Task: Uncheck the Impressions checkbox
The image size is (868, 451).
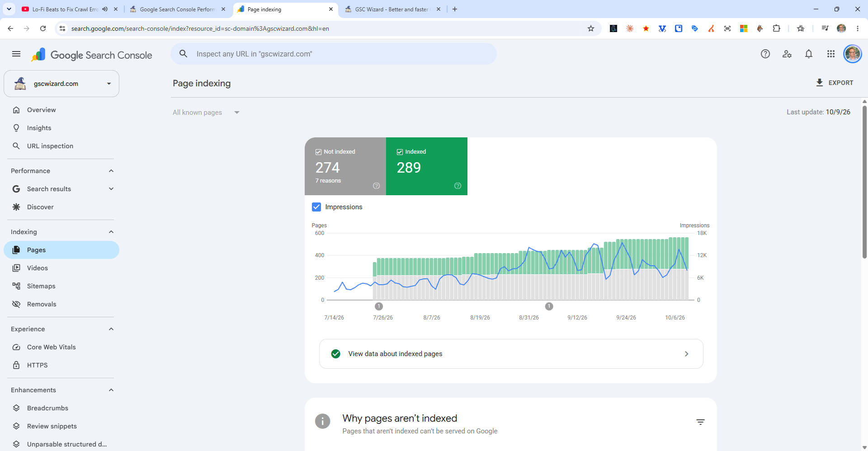Action: 316,207
